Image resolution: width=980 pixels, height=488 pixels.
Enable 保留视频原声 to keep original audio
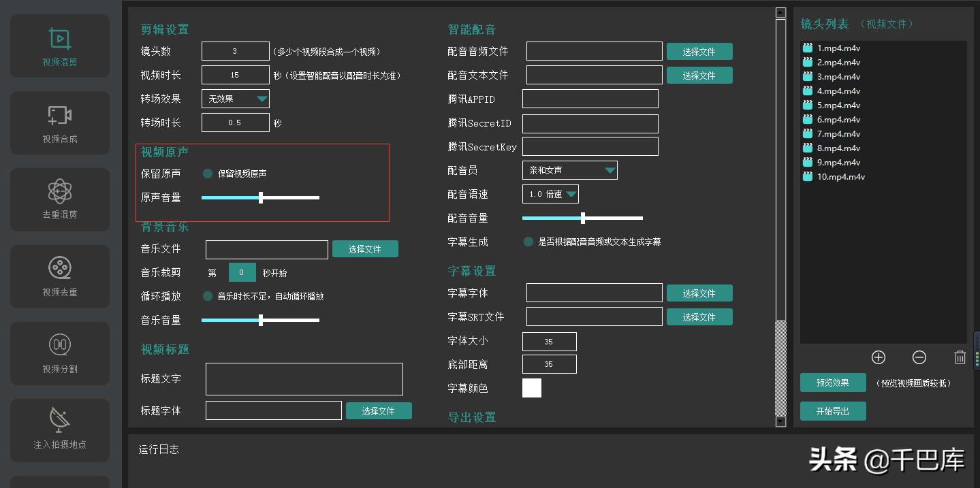point(208,174)
